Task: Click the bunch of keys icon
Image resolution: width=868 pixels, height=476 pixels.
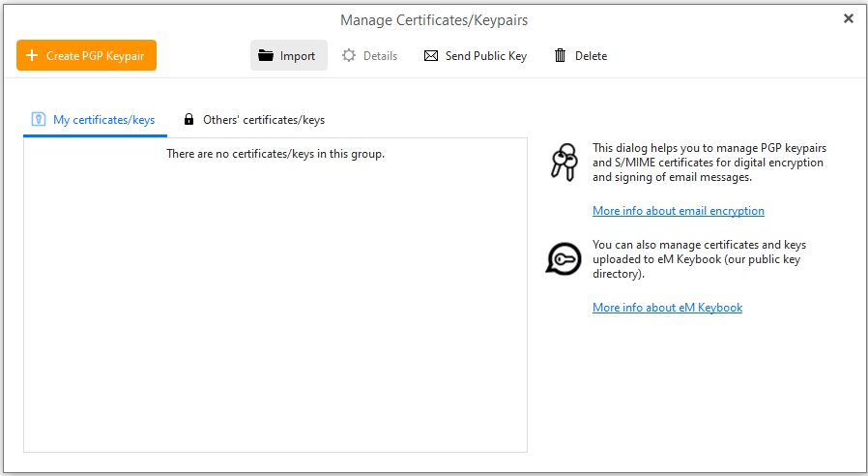Action: pyautogui.click(x=564, y=163)
